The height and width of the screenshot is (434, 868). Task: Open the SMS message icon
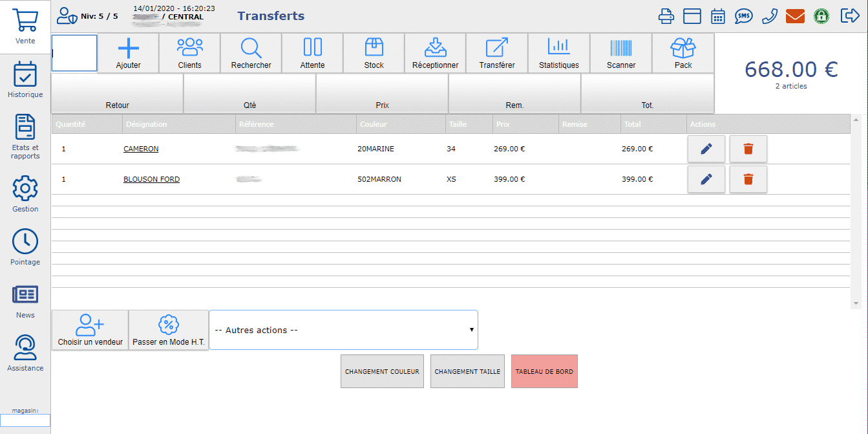[743, 16]
